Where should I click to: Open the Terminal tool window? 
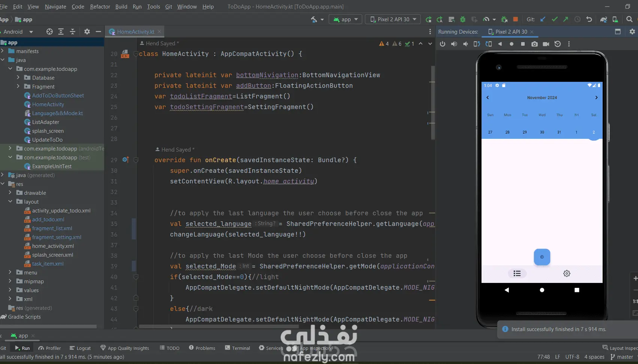[238, 348]
